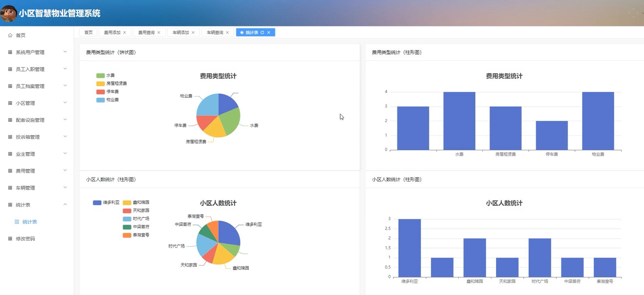Expand the 车辆管理 menu chevron
Screen dimensions: 644x295
tap(65, 187)
